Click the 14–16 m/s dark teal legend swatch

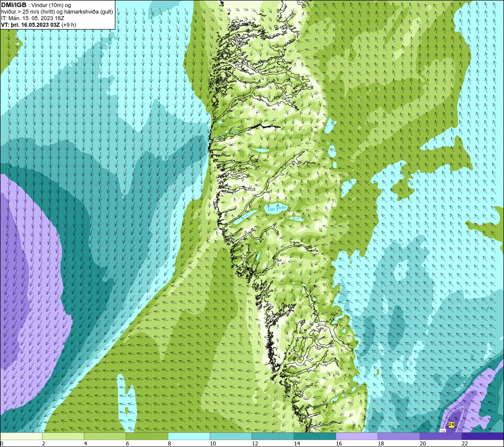[x=315, y=436]
